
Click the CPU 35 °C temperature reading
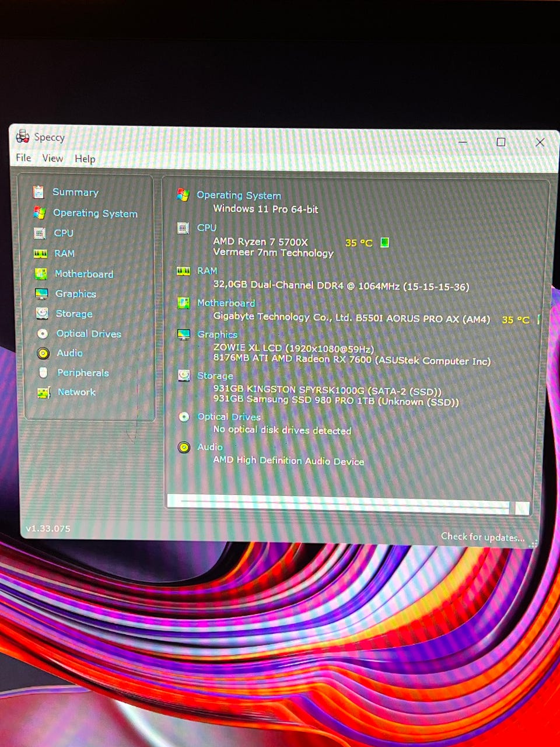point(358,243)
